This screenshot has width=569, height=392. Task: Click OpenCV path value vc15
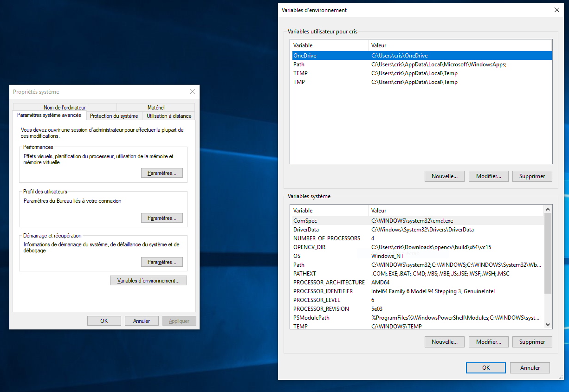[431, 247]
